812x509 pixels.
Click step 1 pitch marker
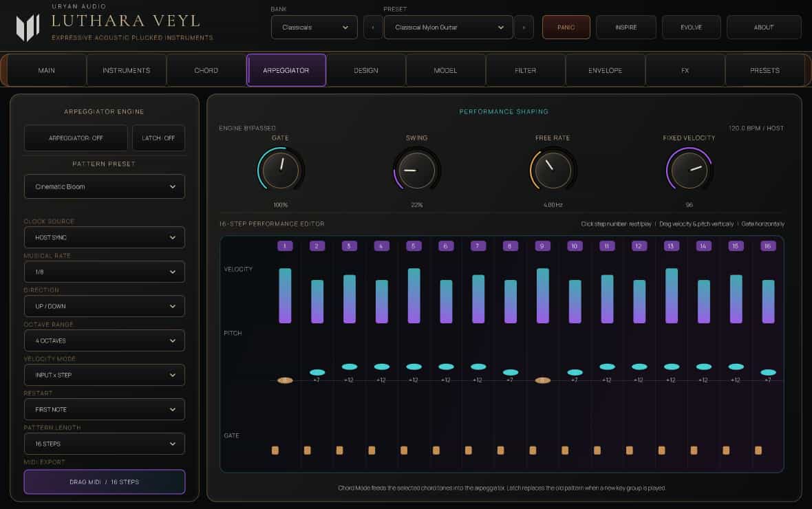coord(285,380)
